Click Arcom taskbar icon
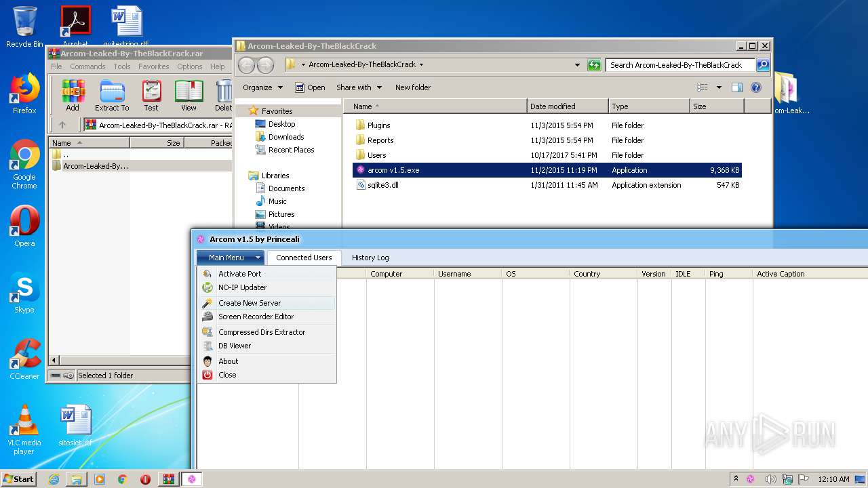Image resolution: width=868 pixels, height=488 pixels. coord(192,479)
